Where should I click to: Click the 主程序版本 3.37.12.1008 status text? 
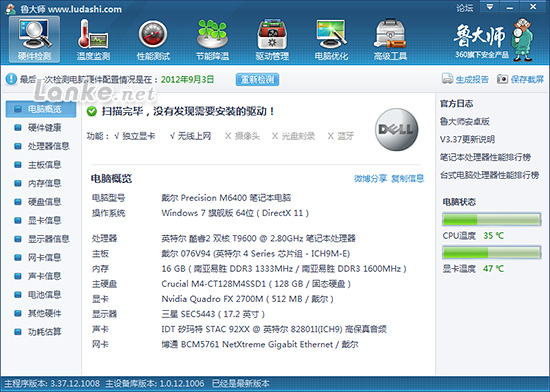click(x=52, y=384)
